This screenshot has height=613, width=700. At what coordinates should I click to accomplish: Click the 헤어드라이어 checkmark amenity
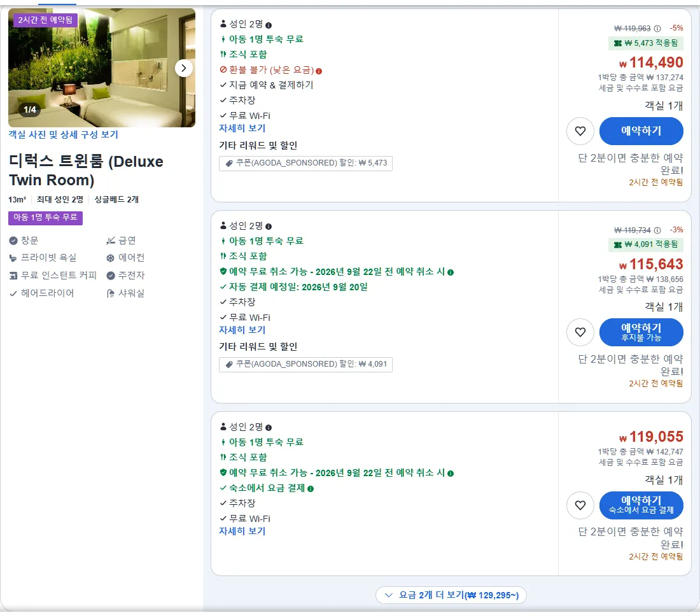click(13, 293)
